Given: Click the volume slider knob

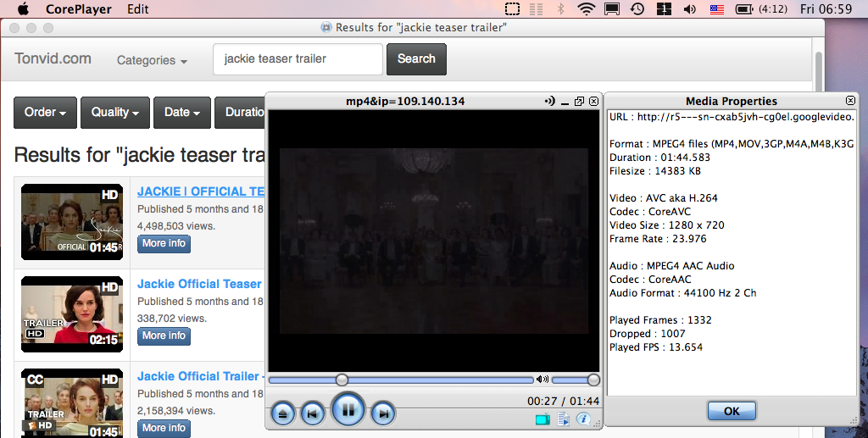Looking at the screenshot, I should tap(593, 380).
